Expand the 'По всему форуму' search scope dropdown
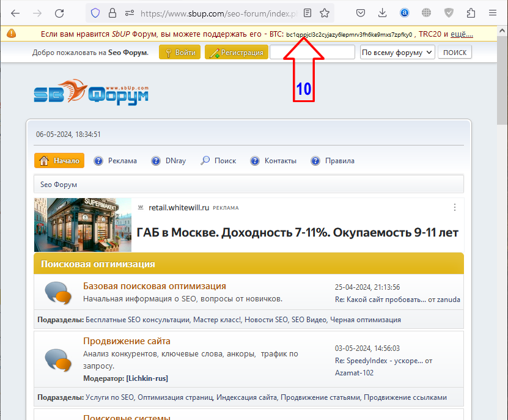508x420 pixels. [397, 53]
